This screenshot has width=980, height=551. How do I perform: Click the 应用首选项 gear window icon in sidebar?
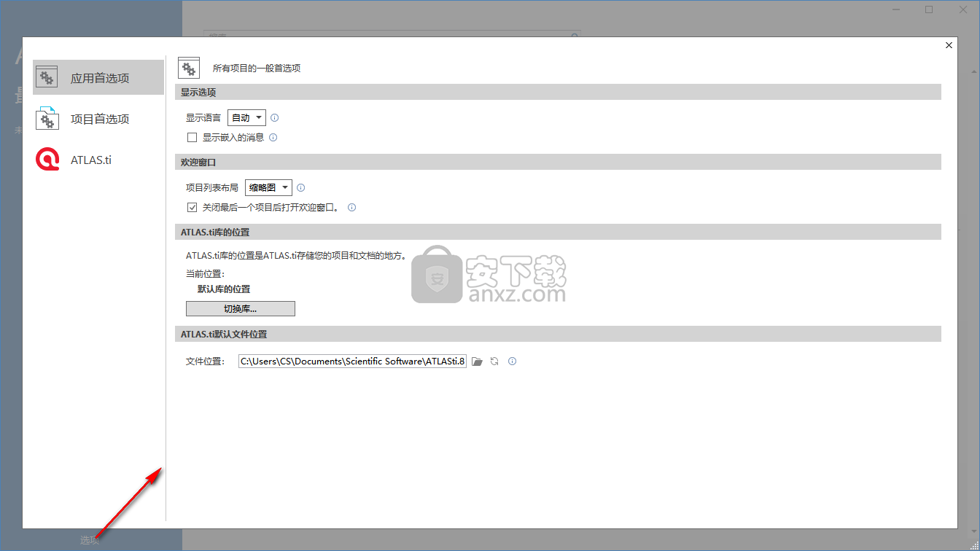pyautogui.click(x=47, y=77)
